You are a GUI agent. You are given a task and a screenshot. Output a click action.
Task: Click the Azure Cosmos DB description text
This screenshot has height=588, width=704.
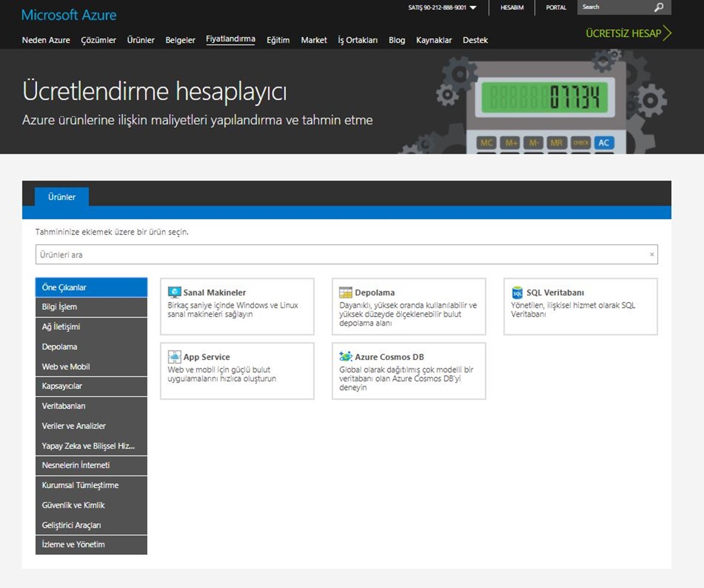406,378
